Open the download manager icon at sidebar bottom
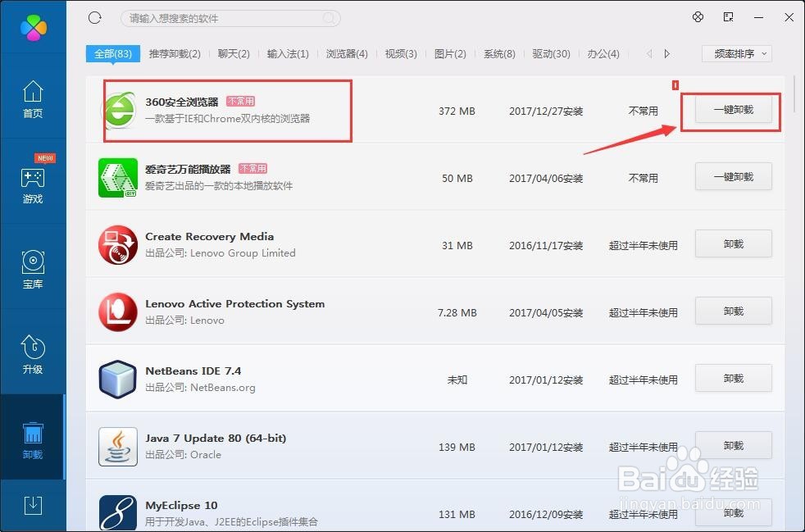The width and height of the screenshot is (805, 532). [x=33, y=506]
